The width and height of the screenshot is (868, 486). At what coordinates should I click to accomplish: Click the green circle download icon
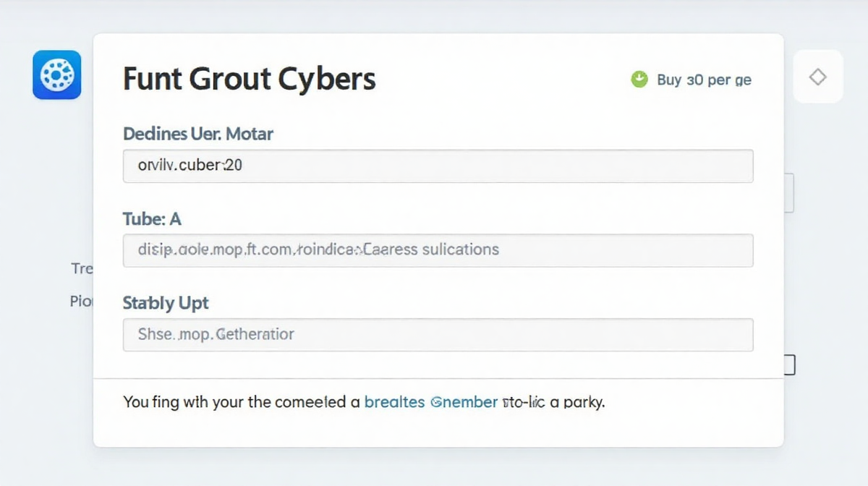point(639,79)
